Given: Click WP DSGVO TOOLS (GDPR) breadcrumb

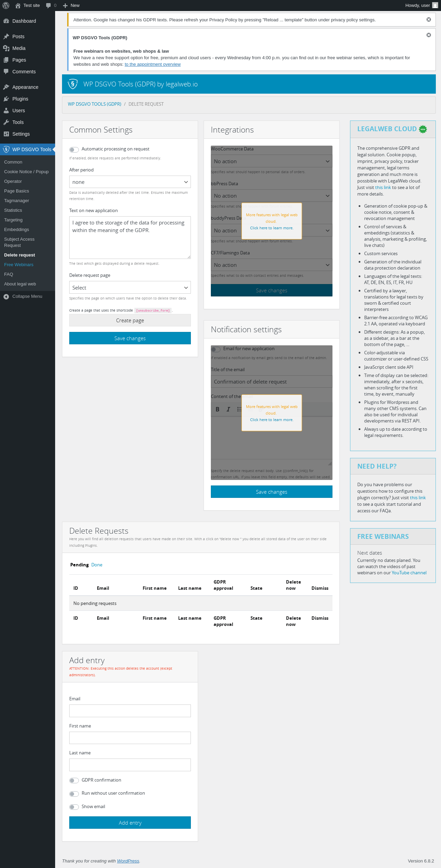Looking at the screenshot, I should coord(94,104).
